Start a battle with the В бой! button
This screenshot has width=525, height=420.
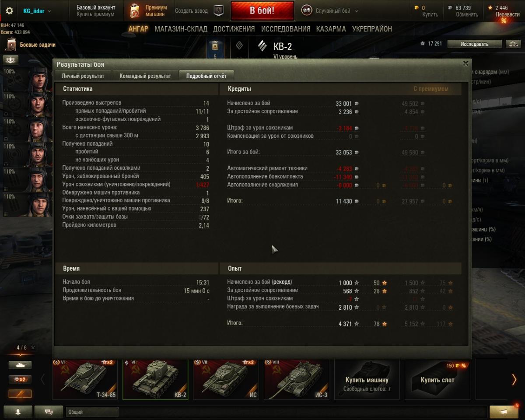[x=262, y=11]
